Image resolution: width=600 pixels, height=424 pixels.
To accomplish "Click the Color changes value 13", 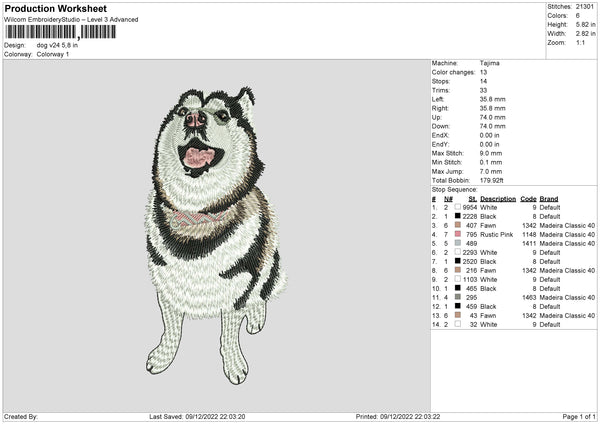I will tap(483, 72).
